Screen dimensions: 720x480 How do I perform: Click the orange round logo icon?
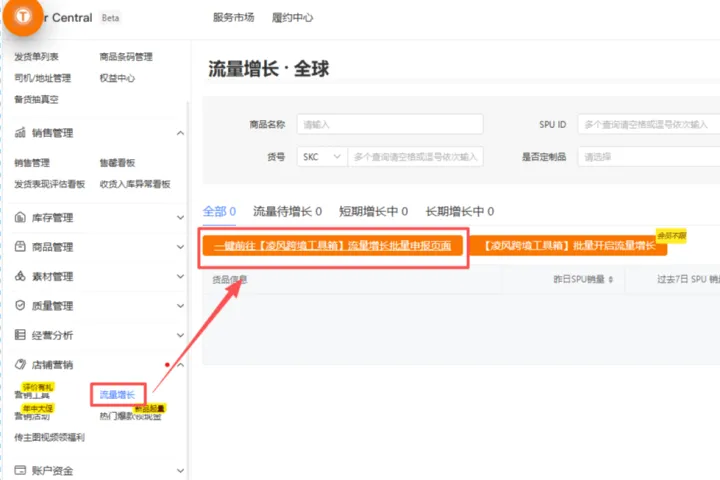pos(22,17)
